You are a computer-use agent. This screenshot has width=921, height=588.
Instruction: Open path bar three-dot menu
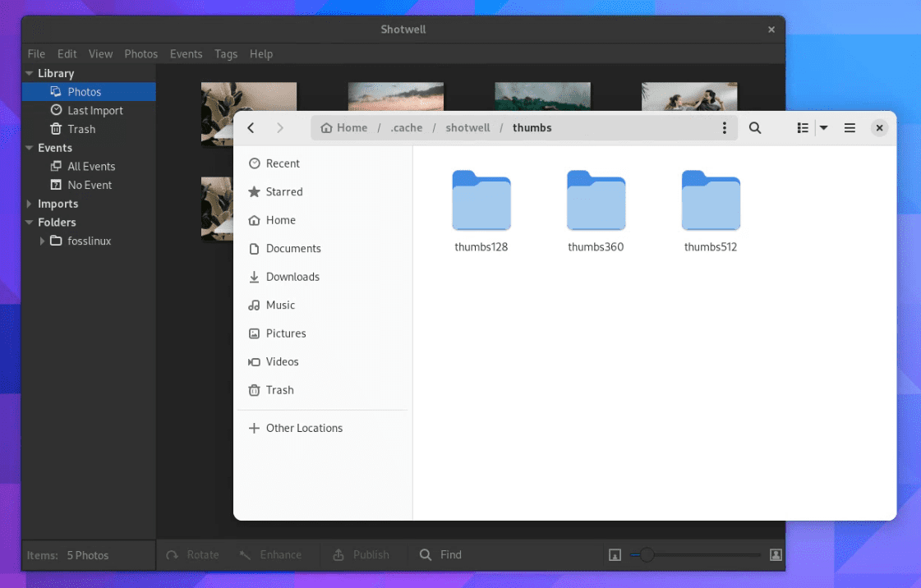(725, 128)
